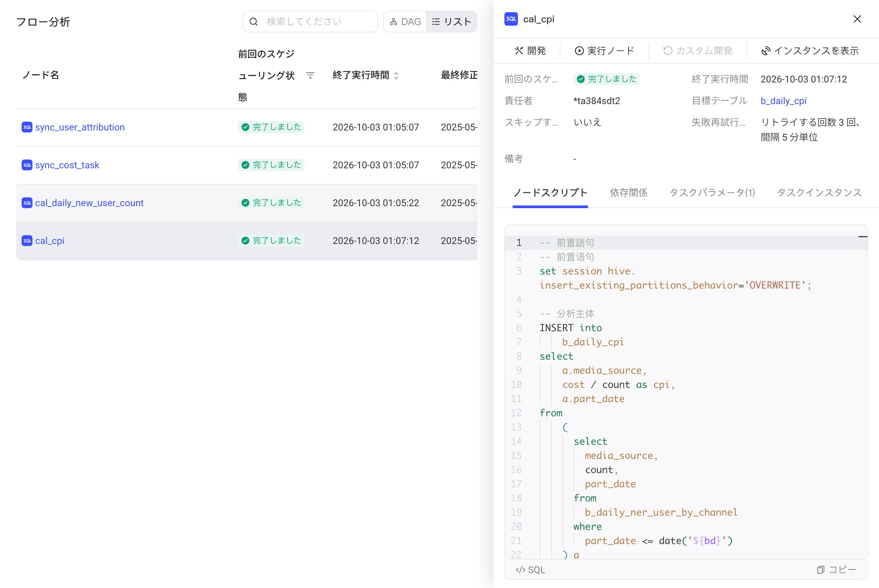Click 完了しました status in sync_cost_task row
This screenshot has width=879, height=588.
[271, 165]
